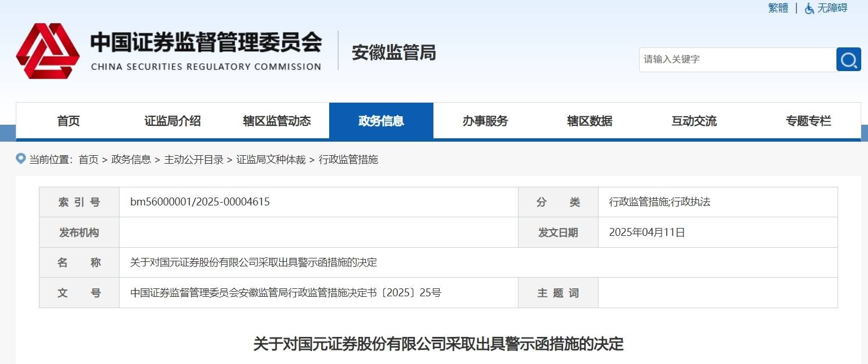Viewport: 868px width, 364px height.
Task: Click the 中国证券监督管理委员会 title text
Action: click(206, 42)
